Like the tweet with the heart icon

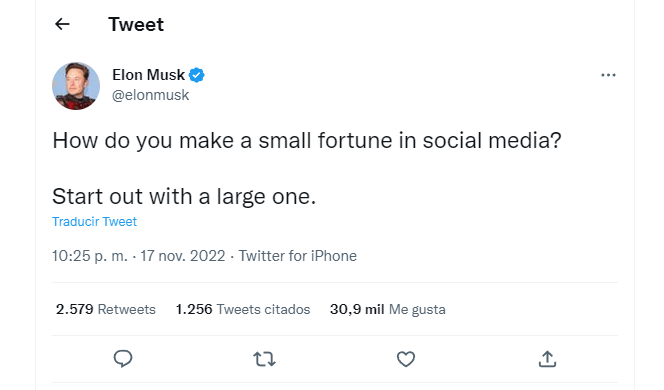pos(406,359)
